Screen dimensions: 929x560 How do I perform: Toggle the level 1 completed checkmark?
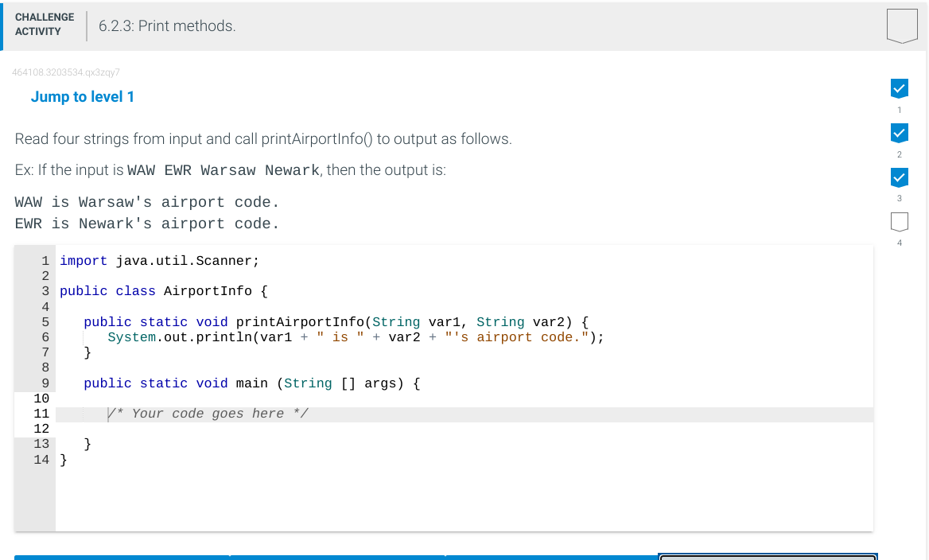coord(900,88)
